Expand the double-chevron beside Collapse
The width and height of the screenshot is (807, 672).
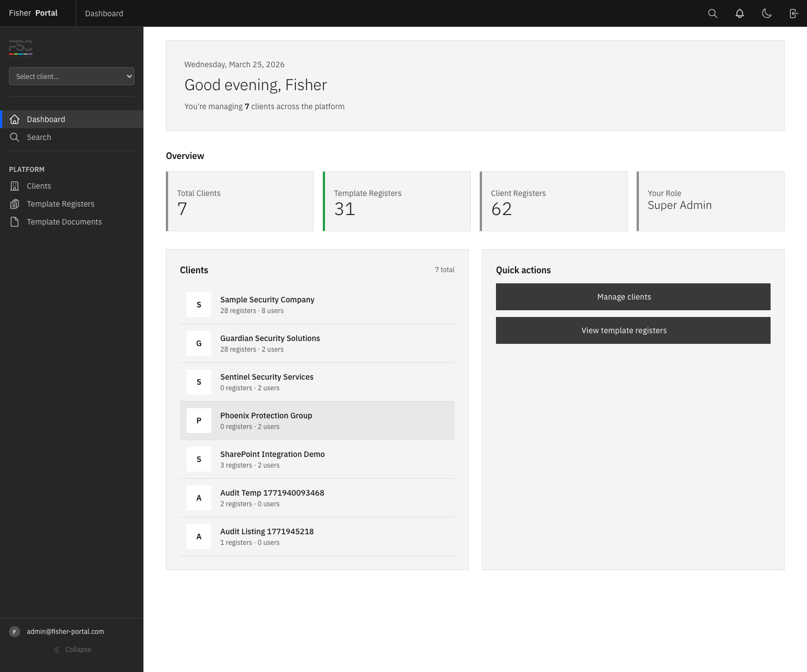point(55,650)
